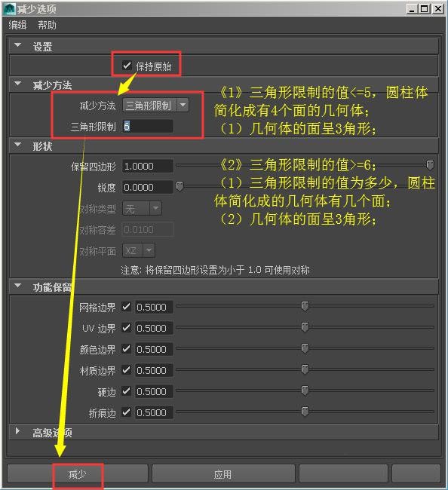This screenshot has height=490, width=448.
Task: Click the 硬边 slider handle
Action: [x=305, y=390]
